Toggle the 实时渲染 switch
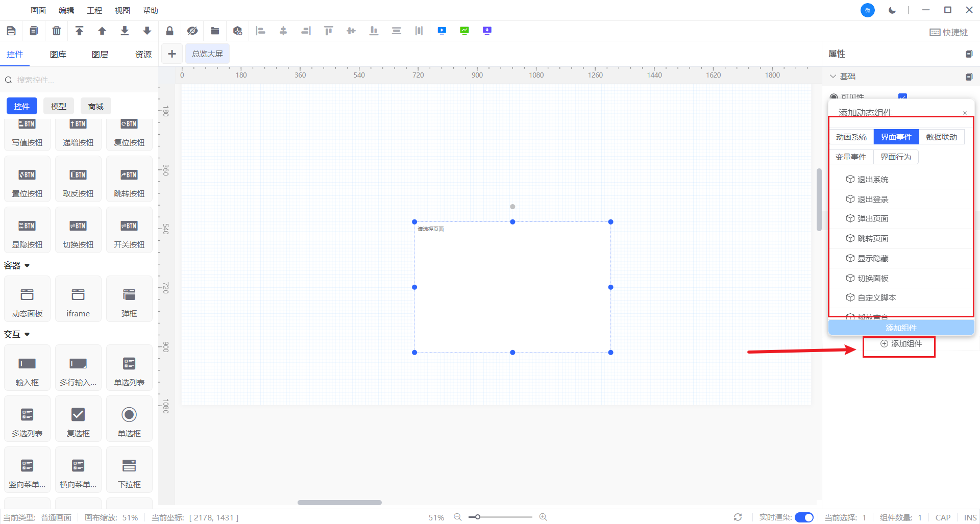Viewport: 980px width, 524px height. pos(804,517)
